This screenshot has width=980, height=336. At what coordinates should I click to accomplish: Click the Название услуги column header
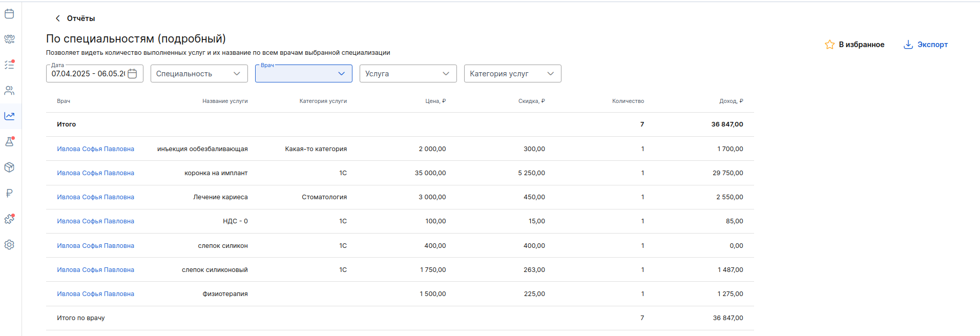point(225,101)
